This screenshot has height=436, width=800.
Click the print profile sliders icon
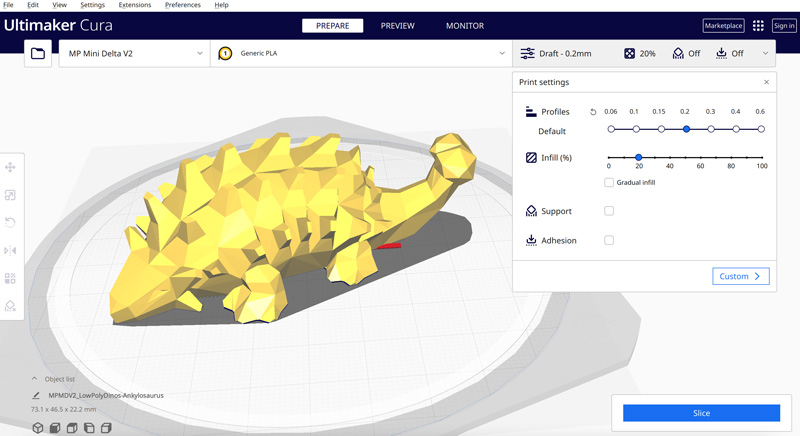coord(528,53)
